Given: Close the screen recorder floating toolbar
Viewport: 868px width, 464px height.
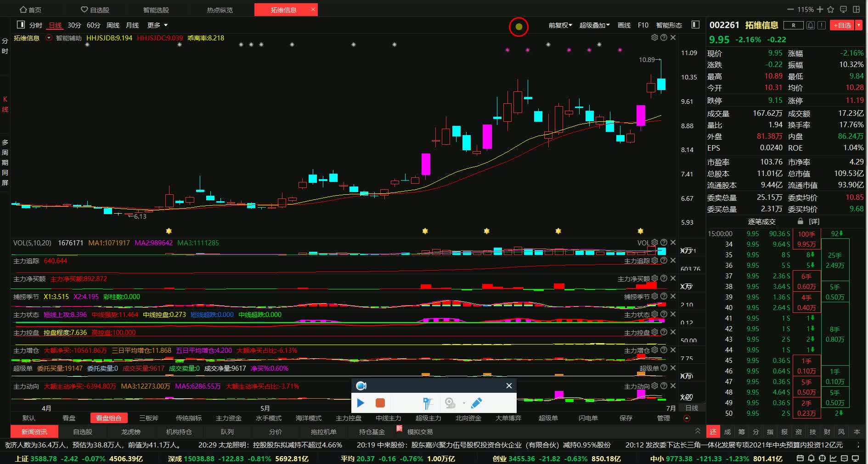Looking at the screenshot, I should click(509, 386).
